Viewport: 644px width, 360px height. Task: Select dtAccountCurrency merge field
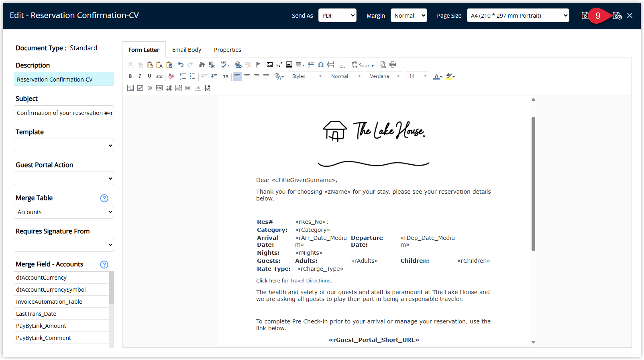pyautogui.click(x=61, y=278)
